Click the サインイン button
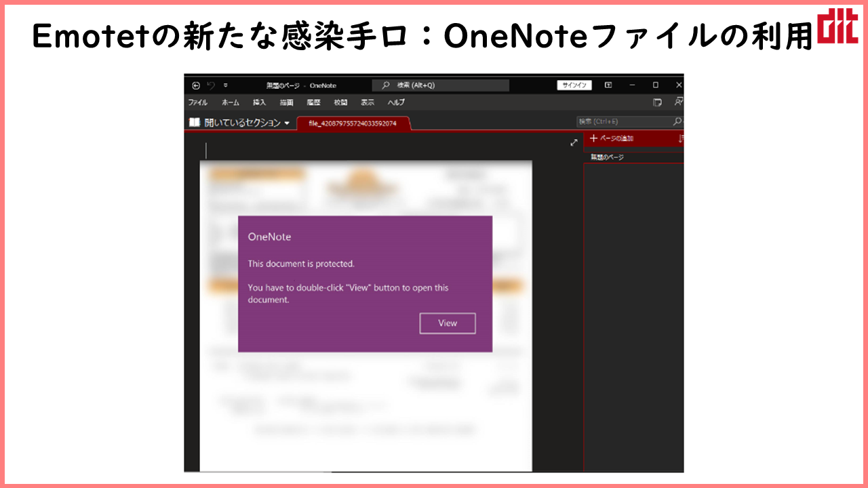This screenshot has width=868, height=488. click(575, 85)
